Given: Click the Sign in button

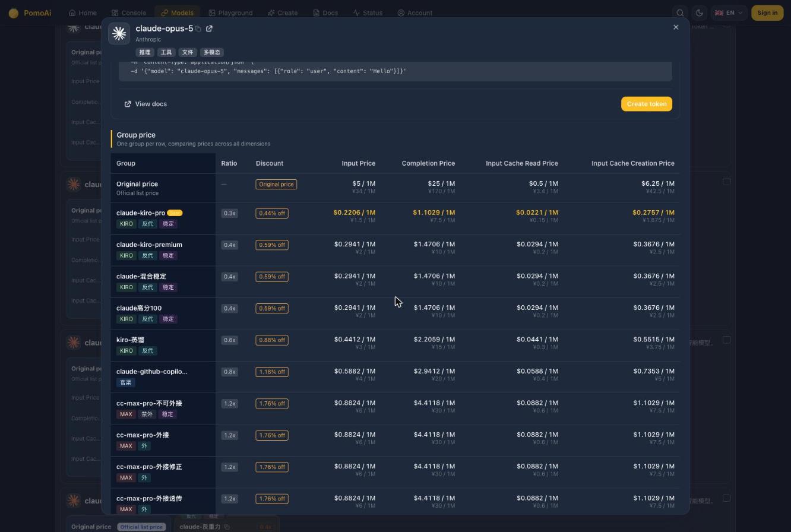Looking at the screenshot, I should pos(767,12).
